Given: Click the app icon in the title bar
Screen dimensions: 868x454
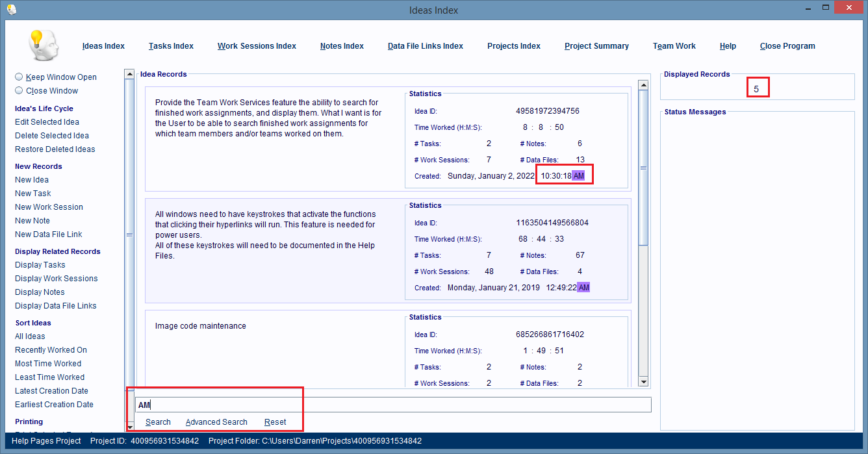Looking at the screenshot, I should [x=11, y=10].
